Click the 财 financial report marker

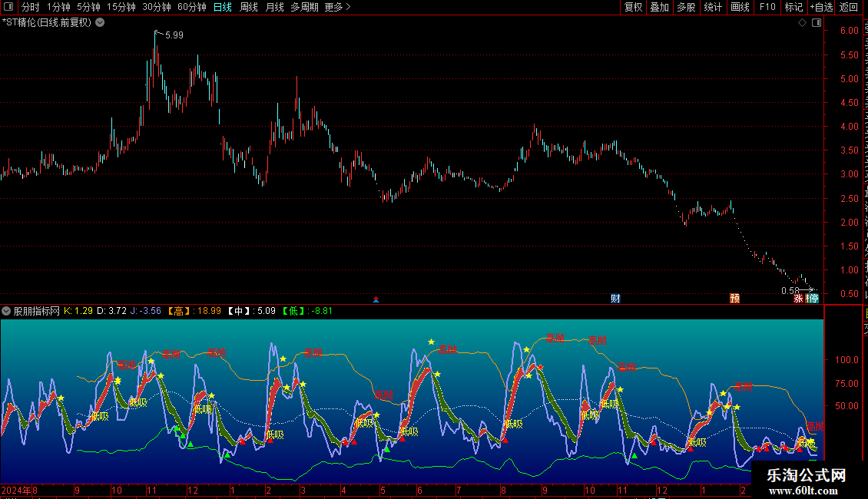click(x=615, y=299)
